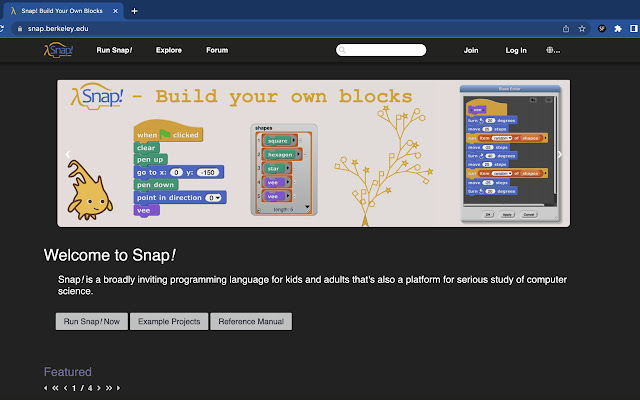
Task: Open the Run Snap! menu item
Action: click(x=114, y=50)
